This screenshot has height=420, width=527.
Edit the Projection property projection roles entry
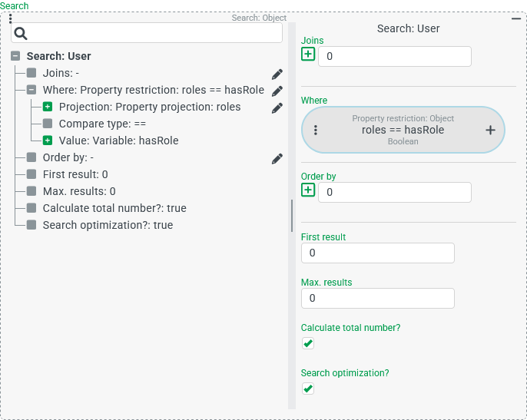277,107
